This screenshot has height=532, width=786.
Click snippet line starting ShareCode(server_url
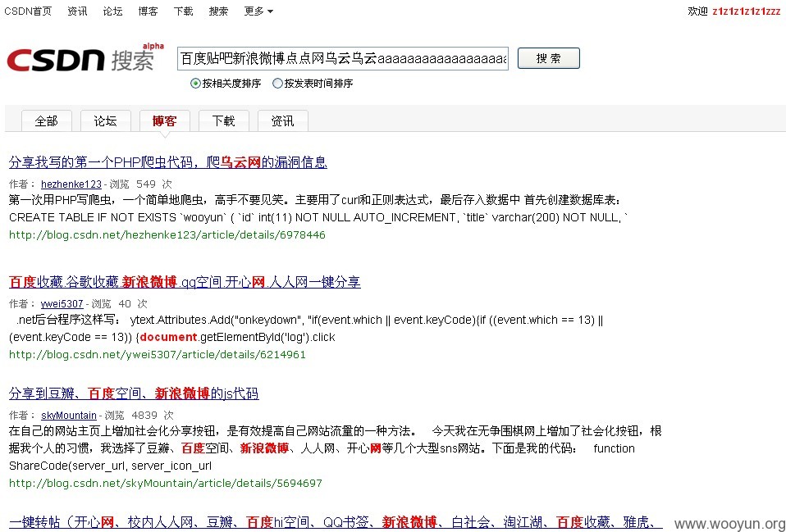[110, 466]
